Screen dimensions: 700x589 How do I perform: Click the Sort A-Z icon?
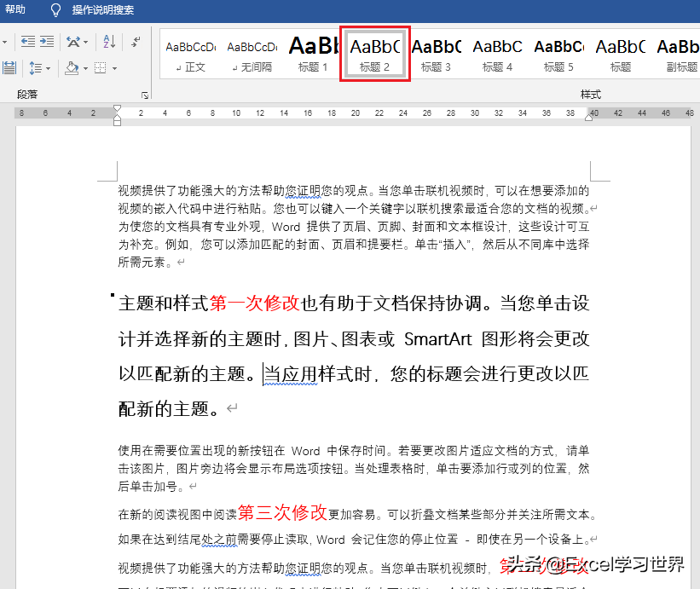(x=109, y=41)
